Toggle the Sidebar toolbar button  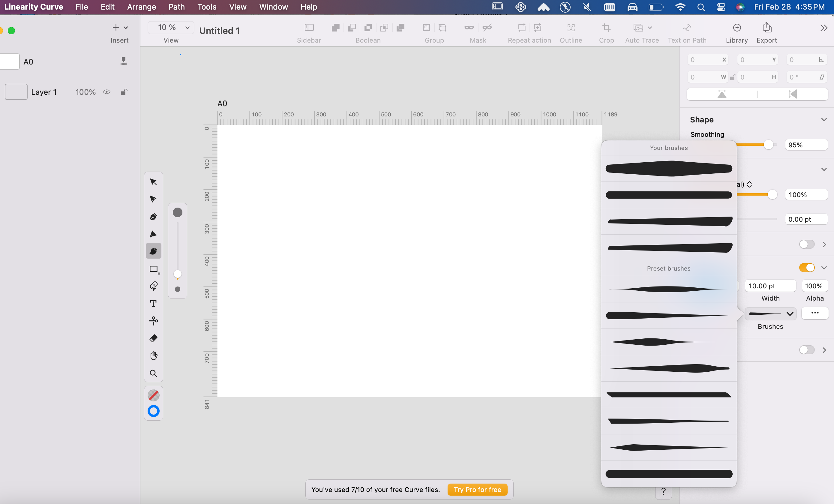coord(309,28)
